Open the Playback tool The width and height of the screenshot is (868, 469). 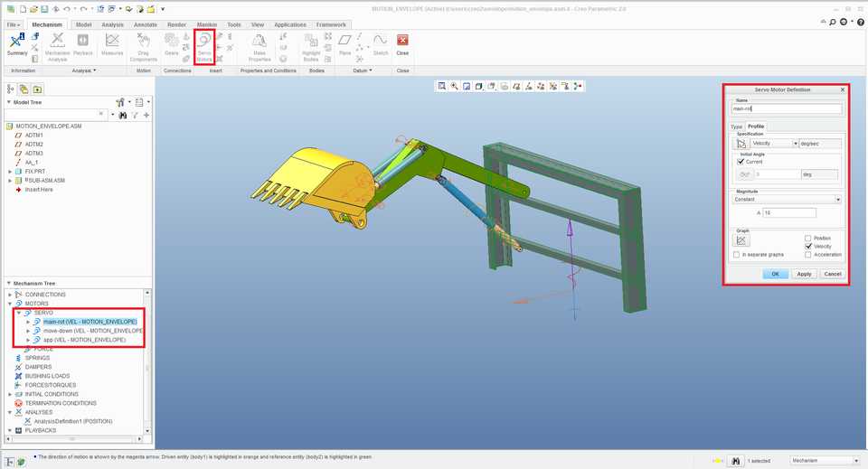coord(83,44)
